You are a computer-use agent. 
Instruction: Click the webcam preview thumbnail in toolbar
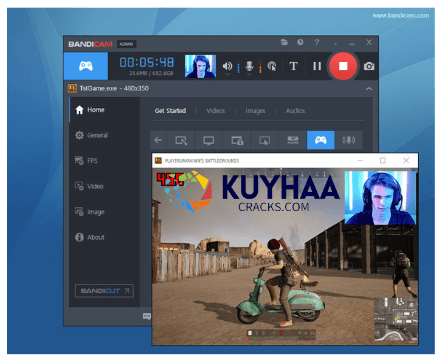pos(200,66)
